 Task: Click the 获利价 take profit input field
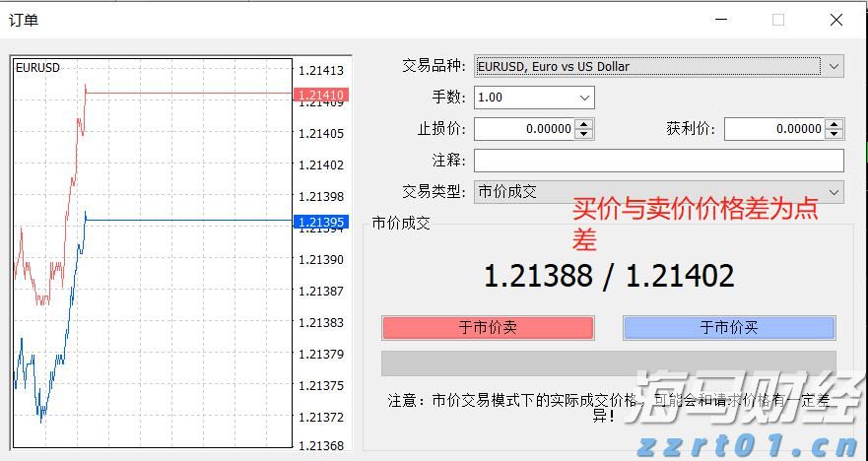(774, 129)
